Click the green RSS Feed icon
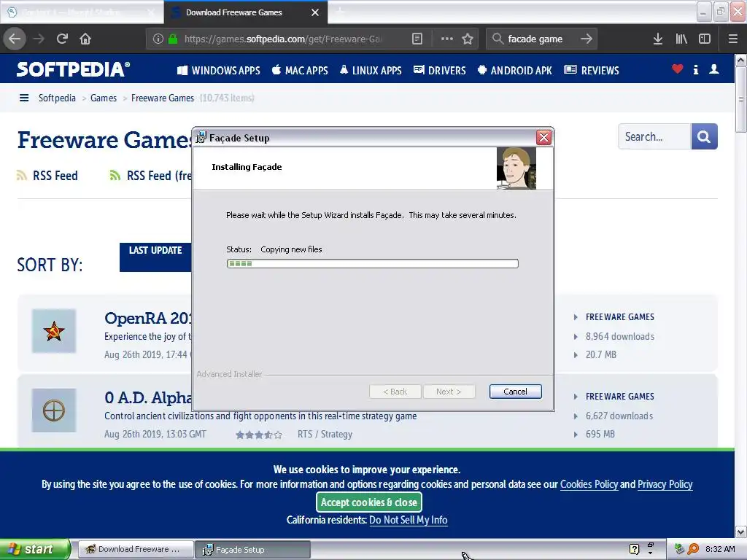The height and width of the screenshot is (560, 747). (115, 176)
